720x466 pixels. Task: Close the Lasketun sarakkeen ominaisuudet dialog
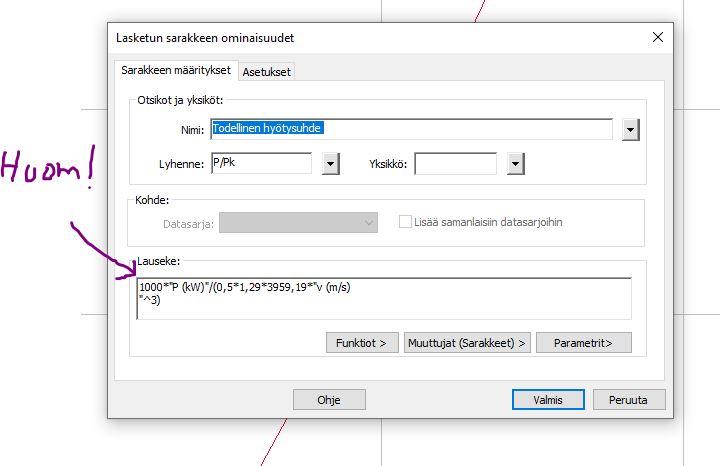point(657,38)
